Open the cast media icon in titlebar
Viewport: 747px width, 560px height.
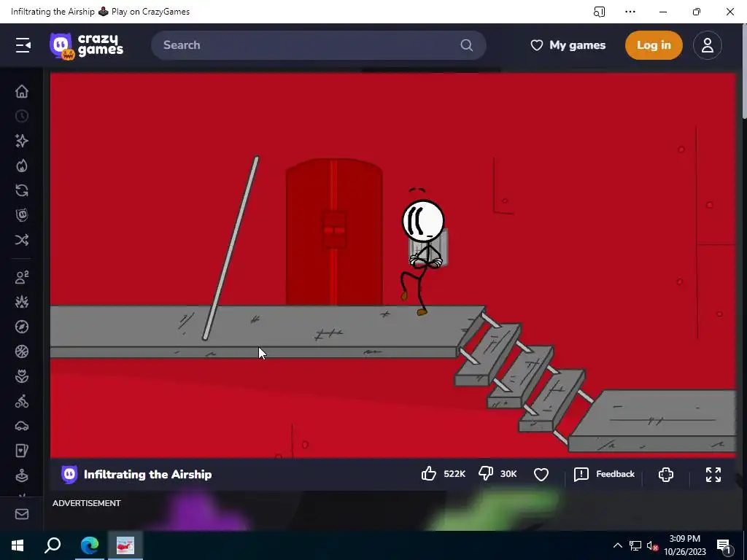point(600,12)
